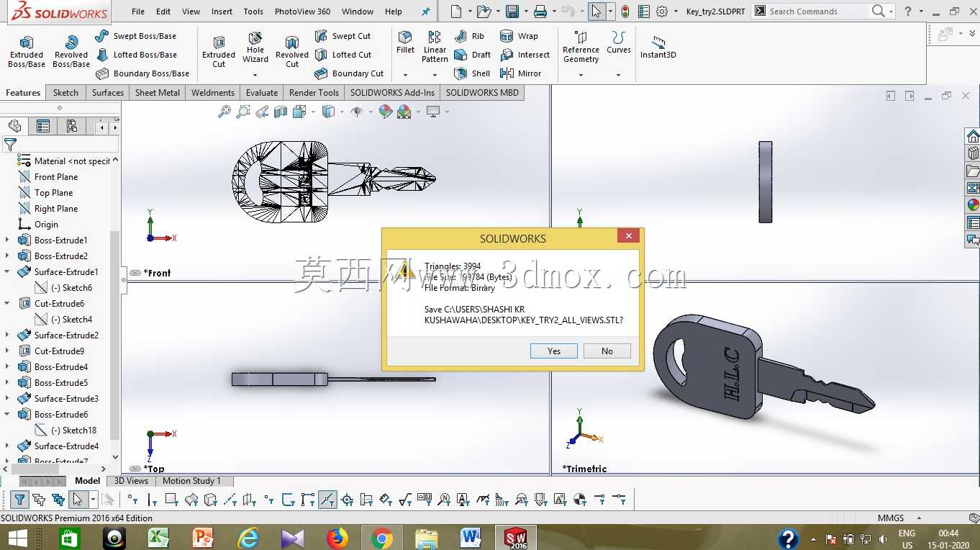Open the Hole Wizard dropdown arrow
Viewport: 980px width, 550px height.
coord(255,75)
